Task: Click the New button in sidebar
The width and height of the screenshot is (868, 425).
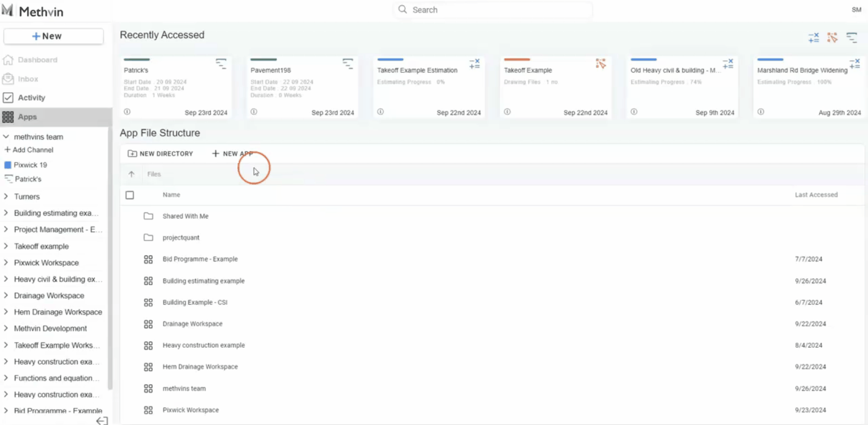Action: (53, 36)
